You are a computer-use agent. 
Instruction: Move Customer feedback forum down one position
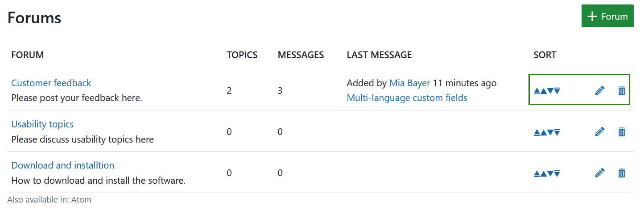coord(550,91)
